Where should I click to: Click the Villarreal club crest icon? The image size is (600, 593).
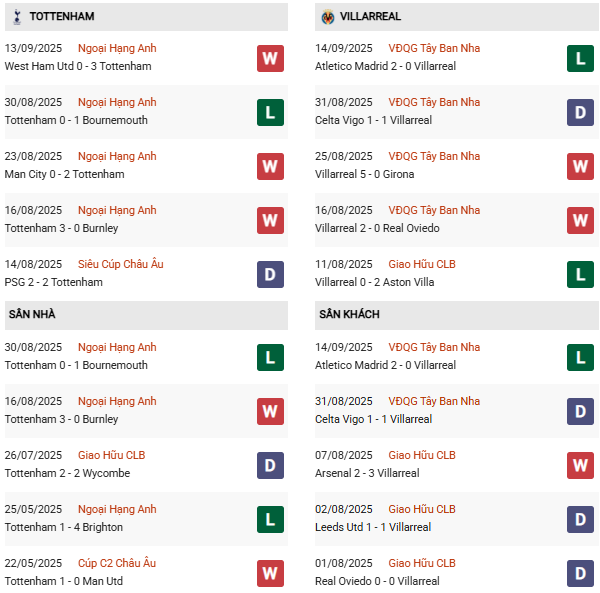click(328, 17)
